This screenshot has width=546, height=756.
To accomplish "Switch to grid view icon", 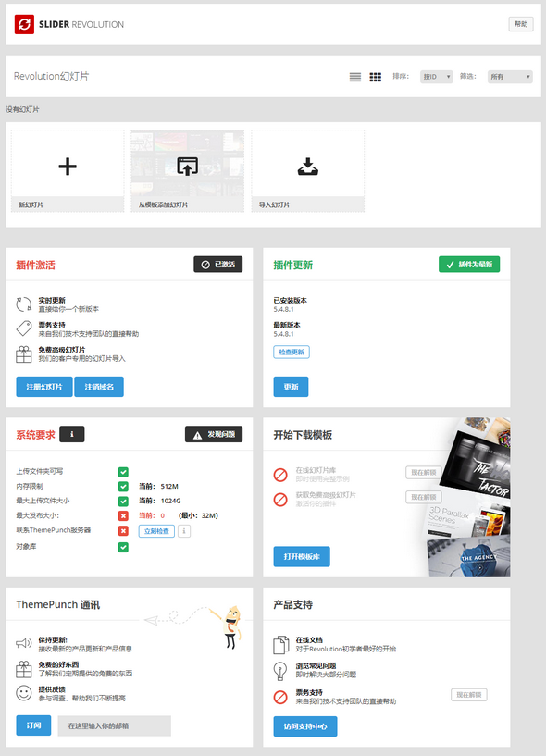I will (375, 77).
